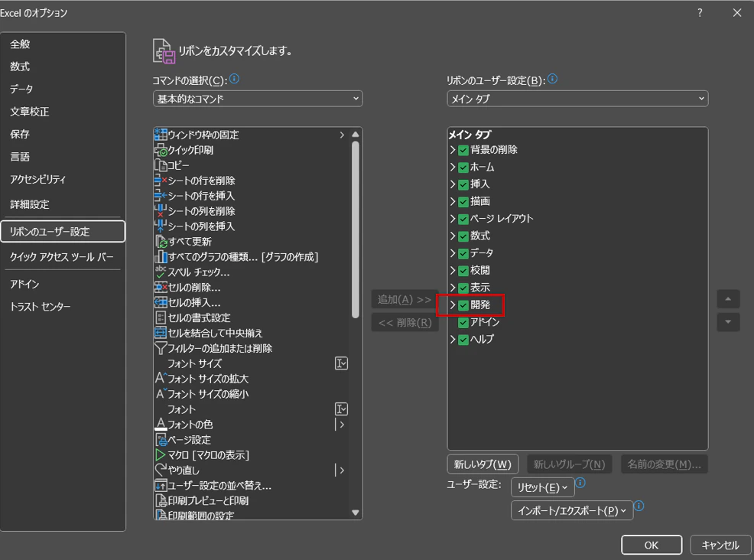754x560 pixels.
Task: Toggle the ヘルプ tab checkbox
Action: coord(463,340)
